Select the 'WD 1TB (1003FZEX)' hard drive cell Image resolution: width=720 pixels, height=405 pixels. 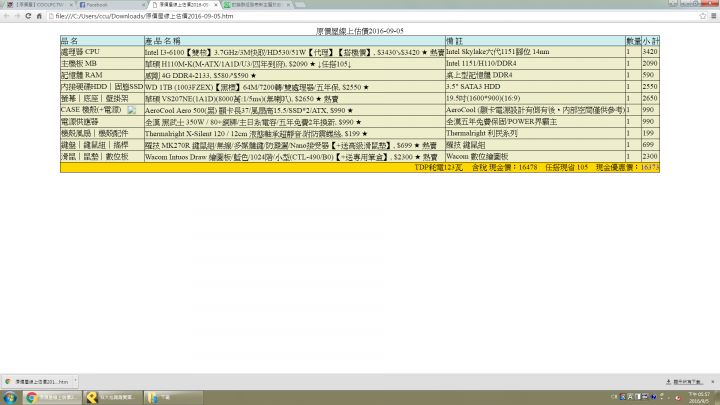click(294, 87)
